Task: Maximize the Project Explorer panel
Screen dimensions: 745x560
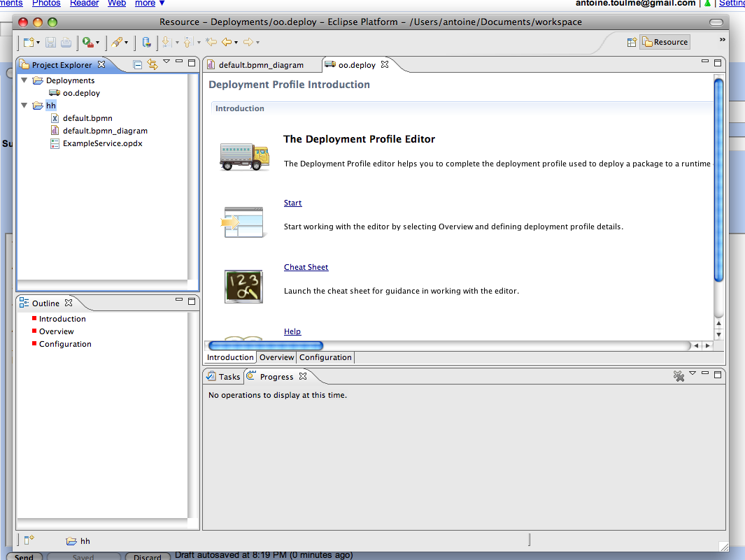Action: click(192, 63)
